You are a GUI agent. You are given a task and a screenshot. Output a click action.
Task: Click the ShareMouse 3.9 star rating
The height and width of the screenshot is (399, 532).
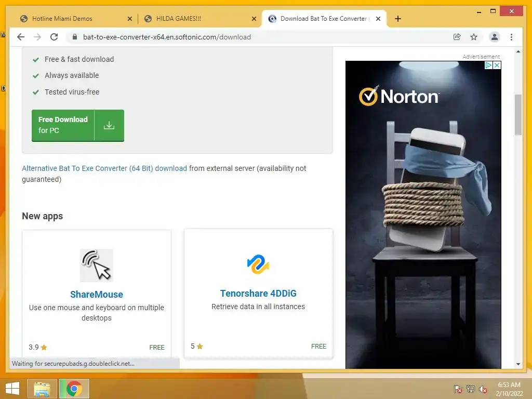coord(37,347)
